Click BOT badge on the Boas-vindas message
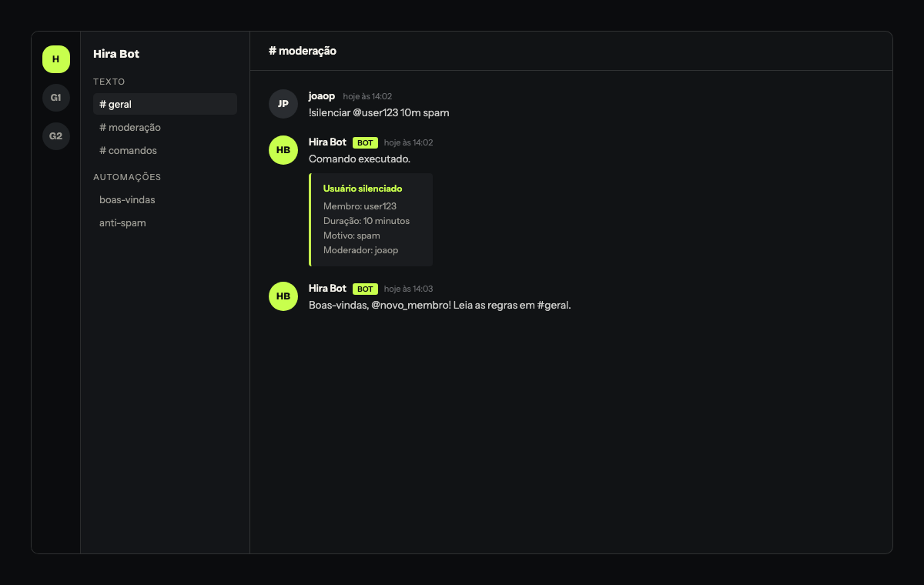This screenshot has height=585, width=924. [x=365, y=289]
